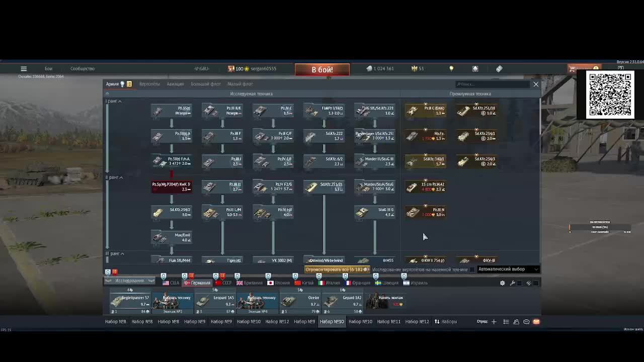Click the lightbulb icon in top bar
The height and width of the screenshot is (362, 644).
point(451,68)
